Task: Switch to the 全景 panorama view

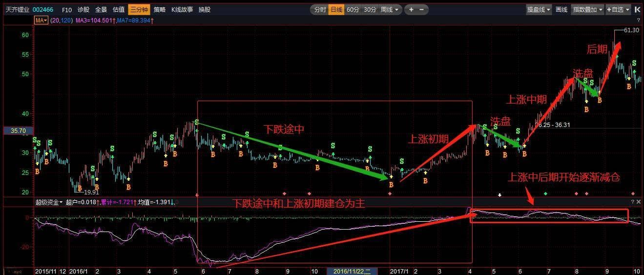Action: [101, 9]
